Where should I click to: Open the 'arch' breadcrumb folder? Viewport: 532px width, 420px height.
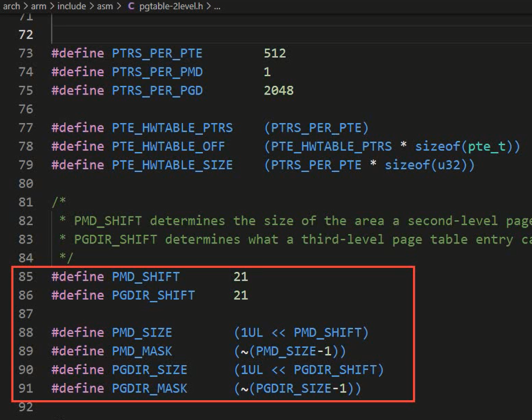(11, 6)
